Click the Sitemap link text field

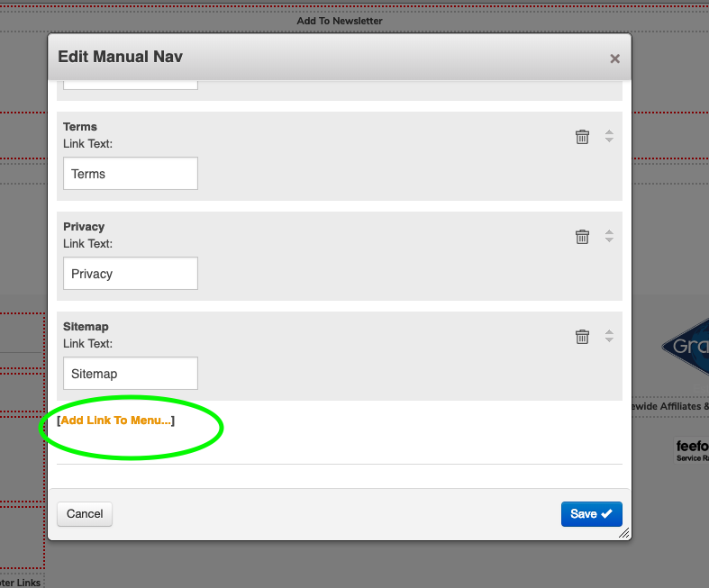[131, 374]
